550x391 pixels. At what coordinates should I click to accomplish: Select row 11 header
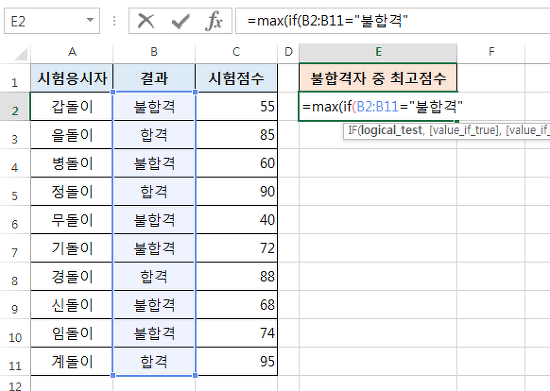[x=15, y=362]
